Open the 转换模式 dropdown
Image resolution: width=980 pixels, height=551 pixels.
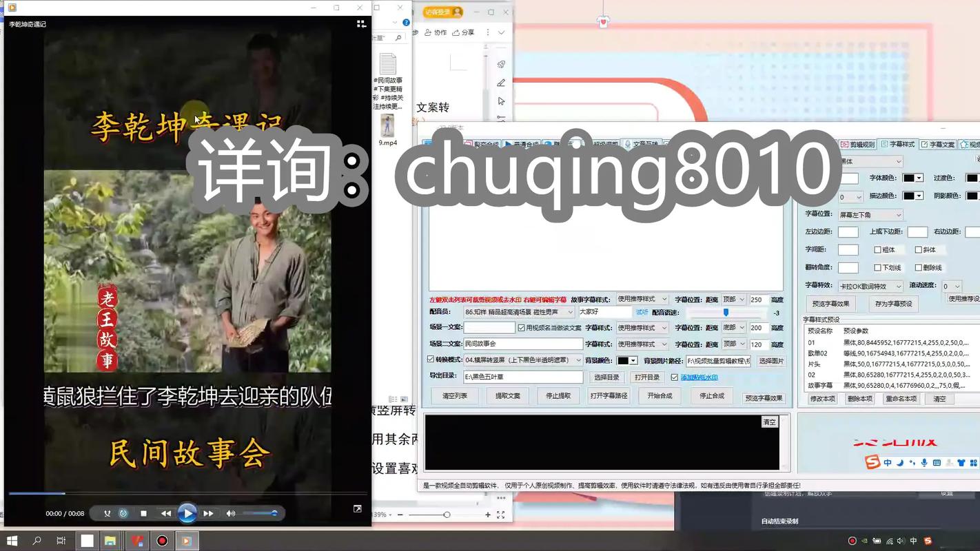(523, 360)
